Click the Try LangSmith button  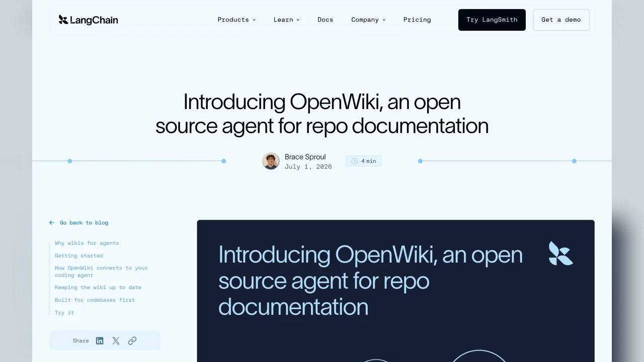[x=492, y=20]
